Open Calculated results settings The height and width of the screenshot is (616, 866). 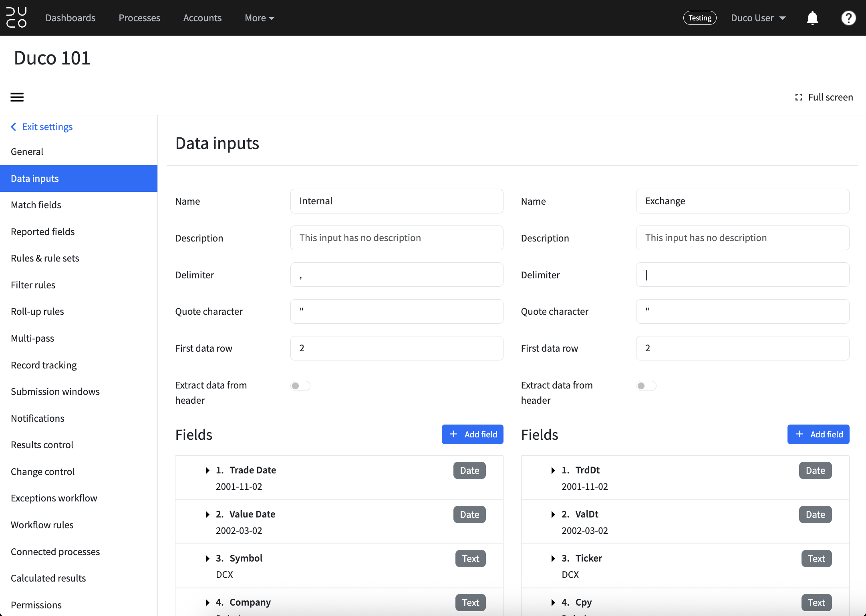point(79,578)
